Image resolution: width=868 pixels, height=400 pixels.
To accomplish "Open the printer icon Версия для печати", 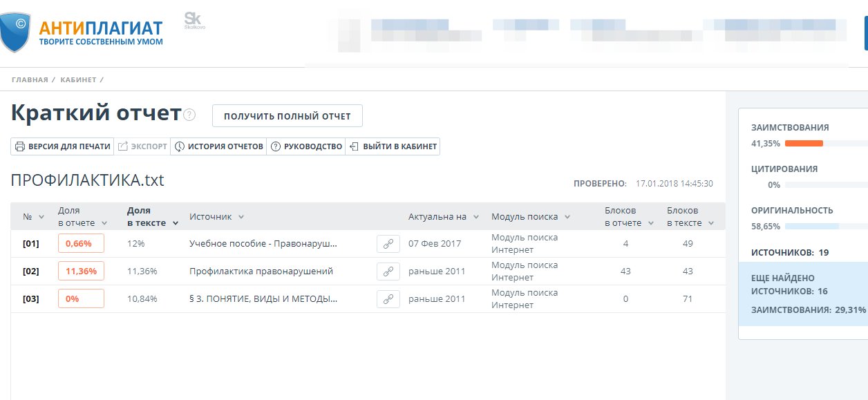I will [x=62, y=146].
